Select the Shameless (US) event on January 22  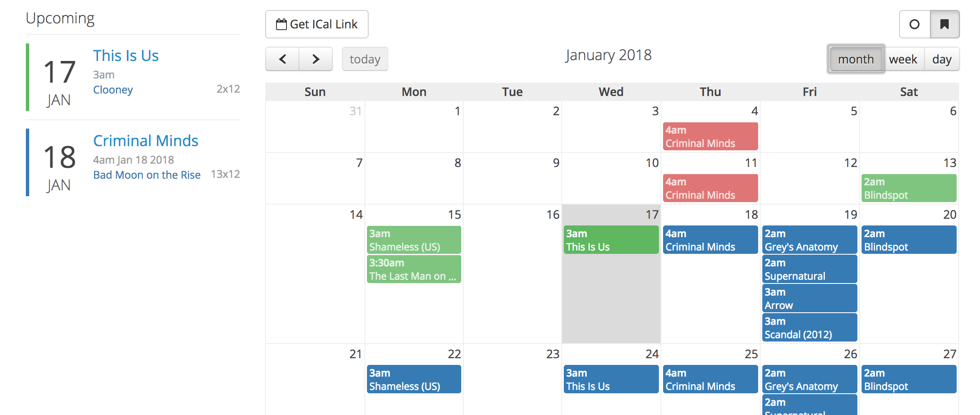coord(414,379)
